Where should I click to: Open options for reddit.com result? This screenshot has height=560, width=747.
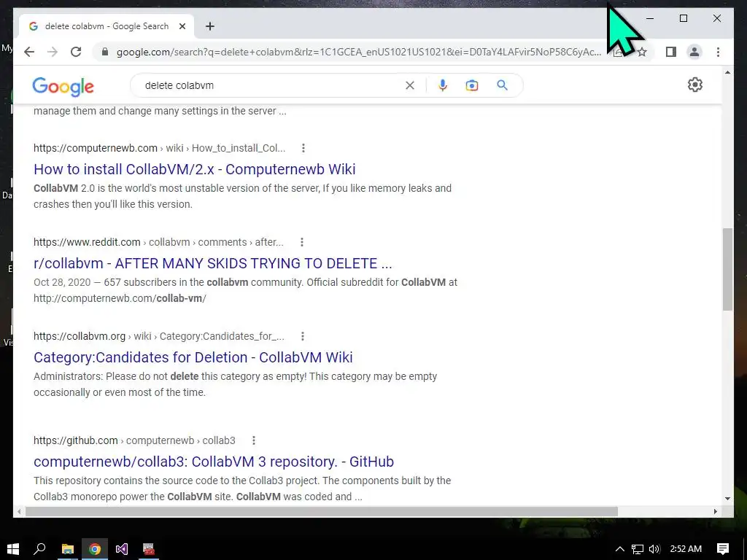(301, 242)
